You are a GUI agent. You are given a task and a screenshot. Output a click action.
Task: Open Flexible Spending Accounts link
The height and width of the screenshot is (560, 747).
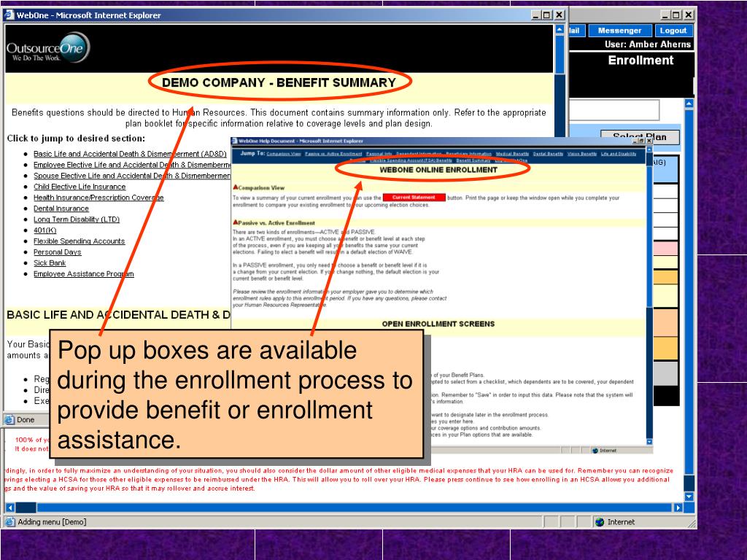click(x=79, y=241)
